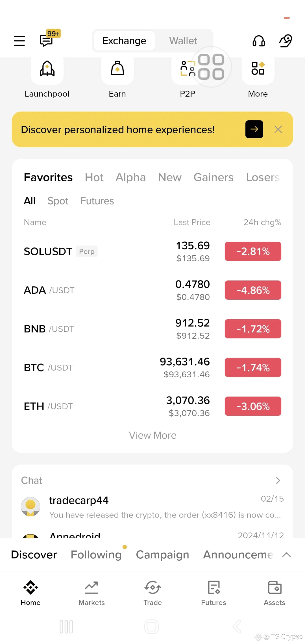Image resolution: width=305 pixels, height=644 pixels.
Task: Switch to the Gainers tab
Action: 213,177
